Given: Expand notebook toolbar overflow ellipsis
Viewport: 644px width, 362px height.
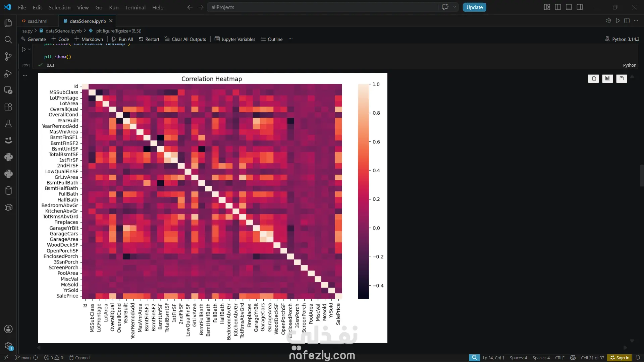Looking at the screenshot, I should coord(290,39).
